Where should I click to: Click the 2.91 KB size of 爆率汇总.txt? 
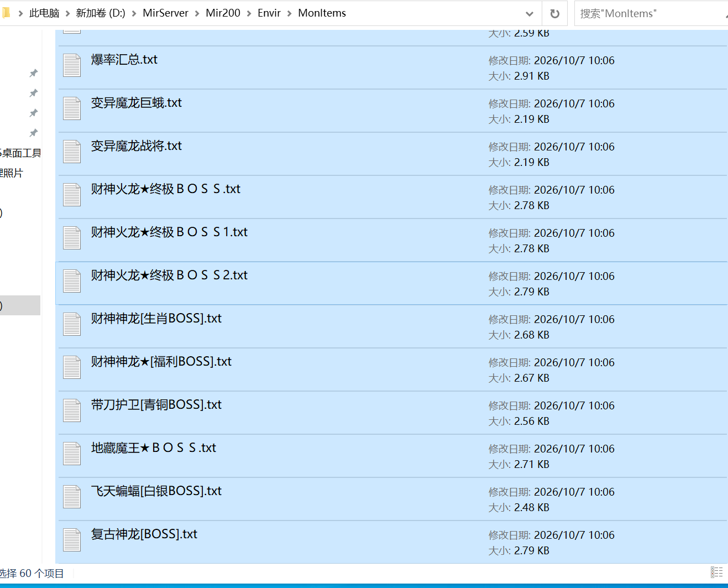[x=532, y=76]
